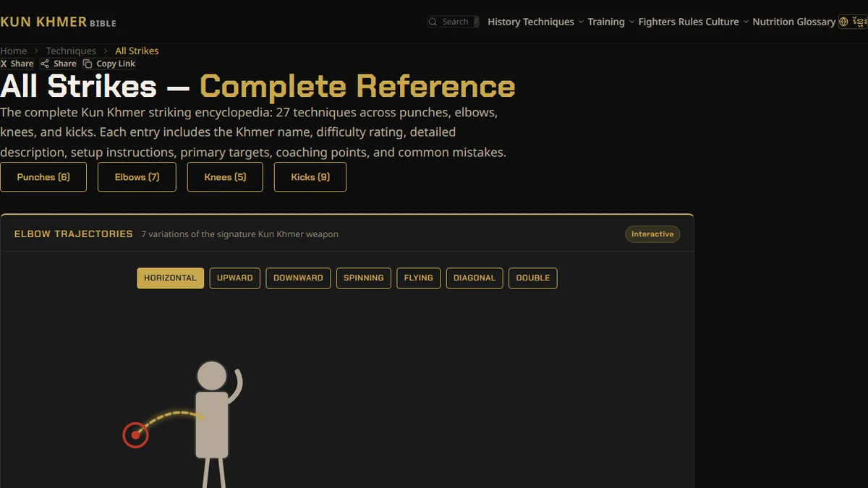Viewport: 868px width, 488px height.
Task: Click the "All Strikes — Complete Reference" heading
Action: pos(258,87)
